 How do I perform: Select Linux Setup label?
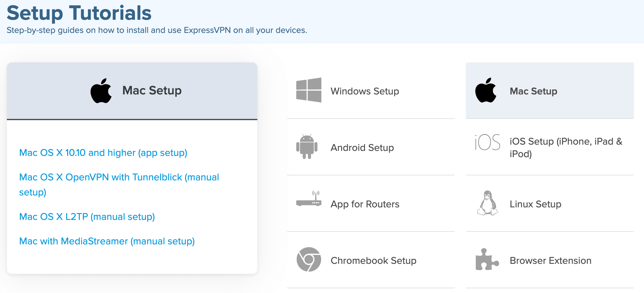[x=535, y=204]
